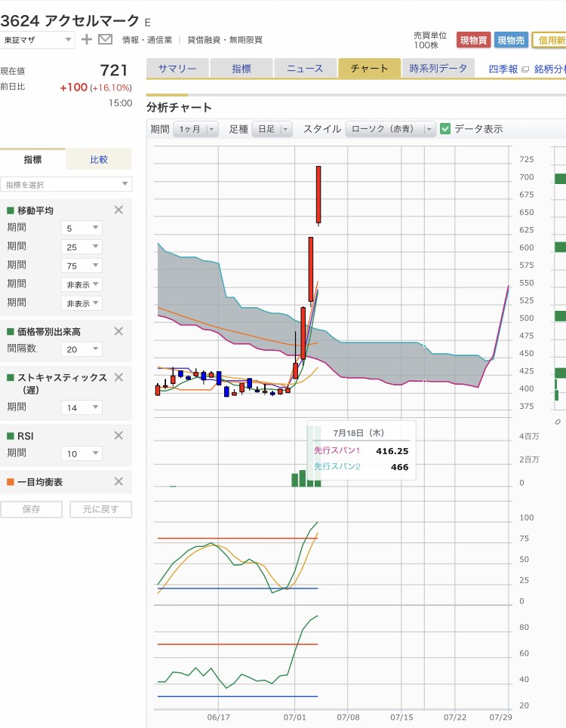
Task: Remove the RSI indicator with its X
Action: click(119, 435)
